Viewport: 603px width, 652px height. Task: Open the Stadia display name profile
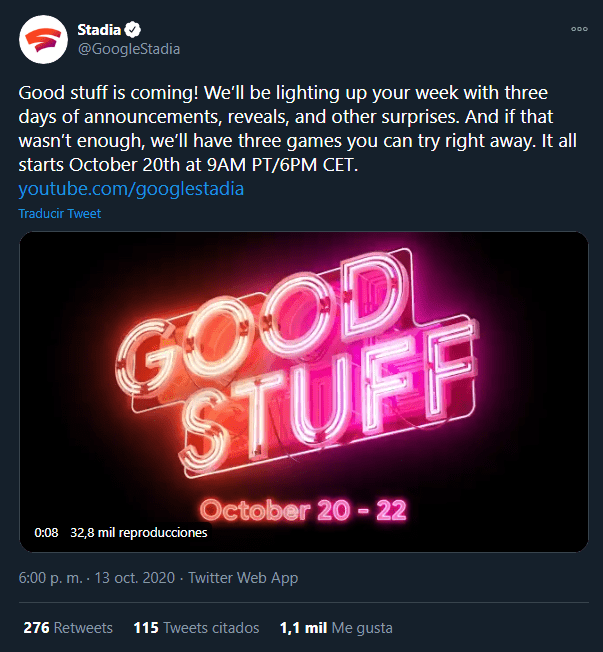[99, 30]
